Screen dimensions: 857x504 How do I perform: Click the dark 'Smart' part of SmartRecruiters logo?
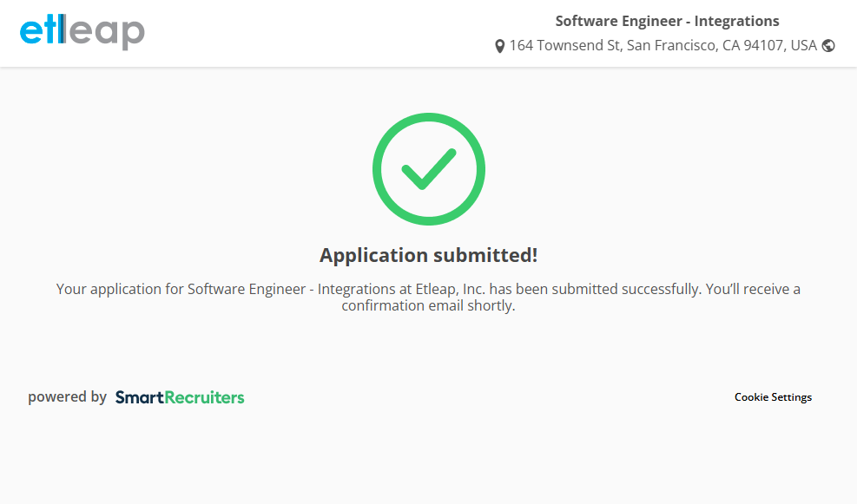[x=140, y=397]
